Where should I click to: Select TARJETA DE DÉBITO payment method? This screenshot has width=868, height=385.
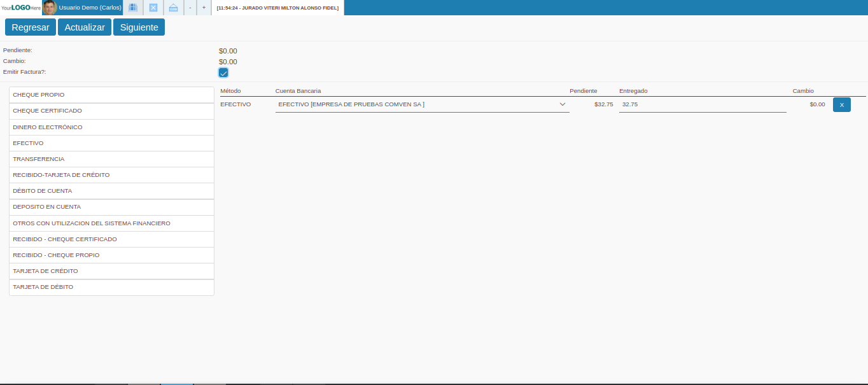point(111,287)
